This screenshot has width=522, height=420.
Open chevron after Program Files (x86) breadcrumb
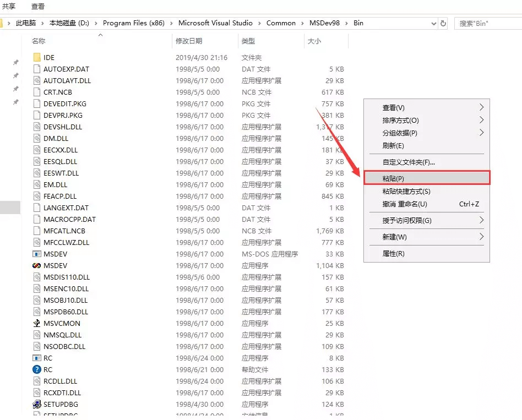[x=171, y=23]
